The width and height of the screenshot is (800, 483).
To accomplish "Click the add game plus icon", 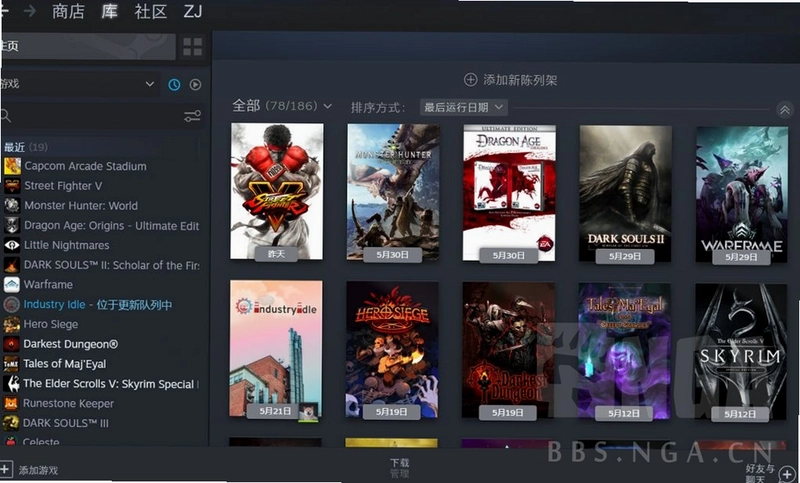I will (6, 469).
